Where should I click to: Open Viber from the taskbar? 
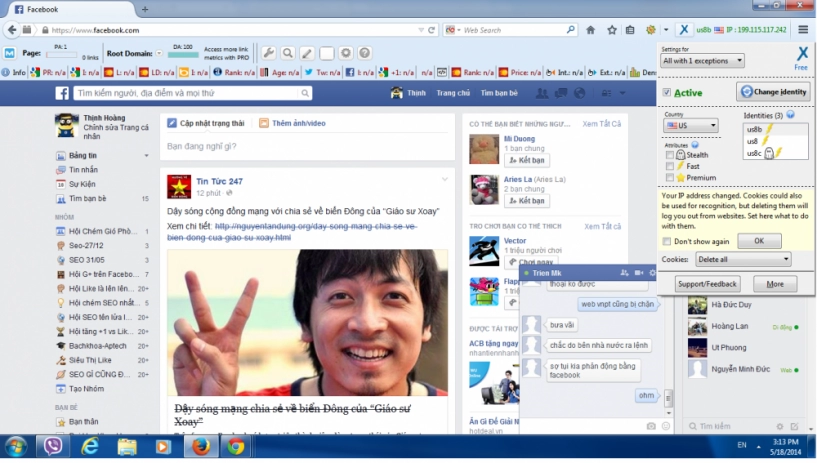coord(53,446)
